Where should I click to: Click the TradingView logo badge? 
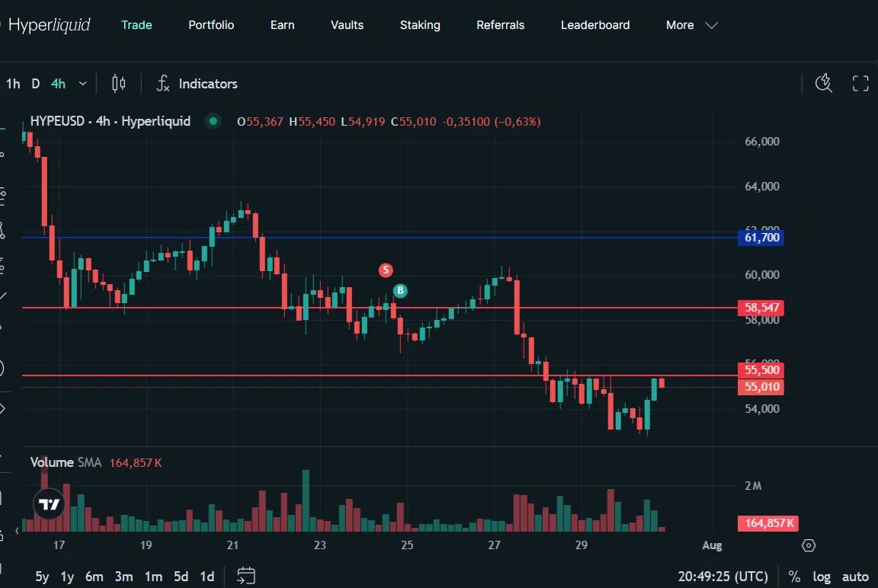(x=49, y=504)
